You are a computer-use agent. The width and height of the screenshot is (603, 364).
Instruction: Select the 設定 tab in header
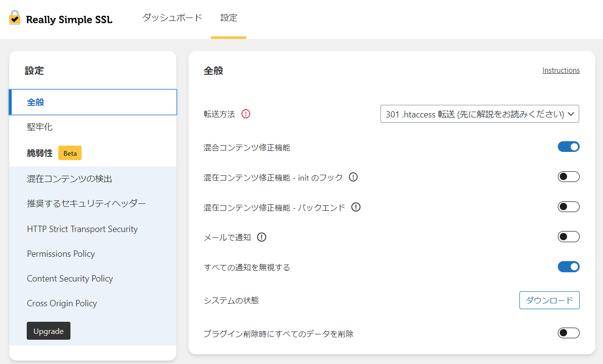click(228, 18)
